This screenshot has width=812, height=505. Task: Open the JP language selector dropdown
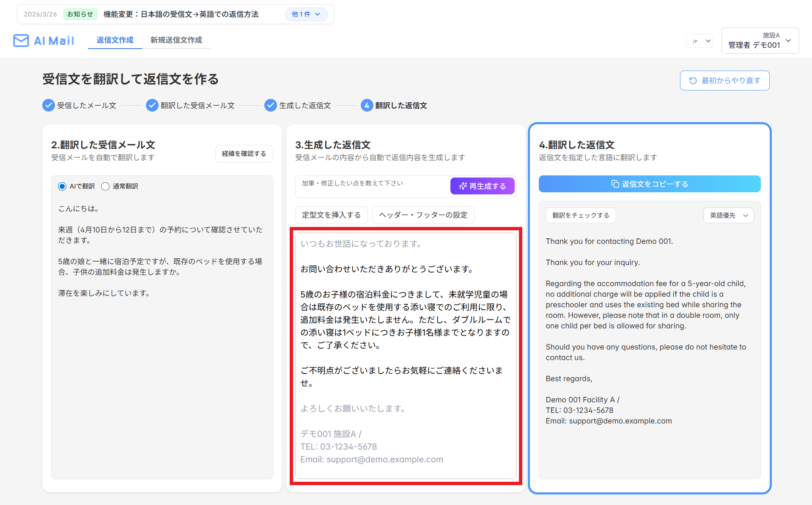click(700, 41)
